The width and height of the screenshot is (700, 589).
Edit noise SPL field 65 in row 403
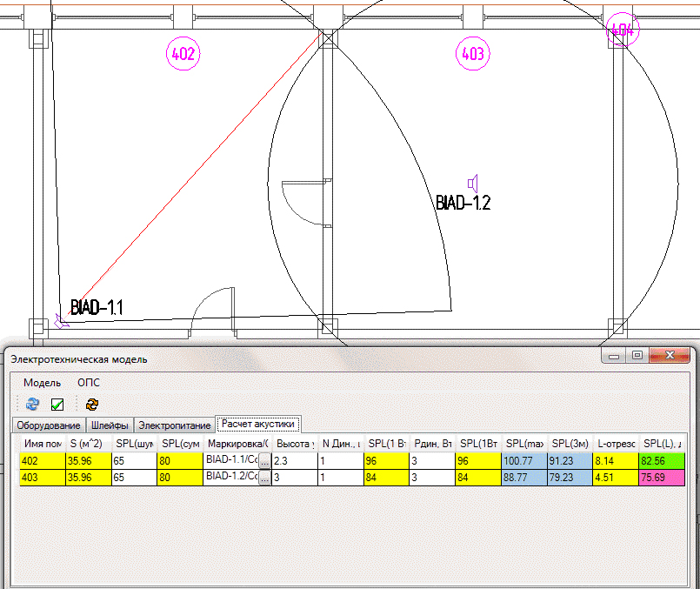(135, 478)
